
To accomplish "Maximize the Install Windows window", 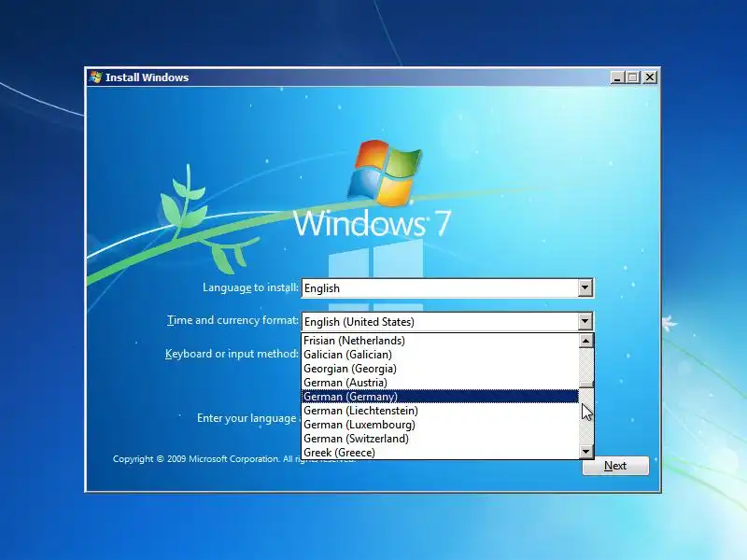I will (x=633, y=77).
